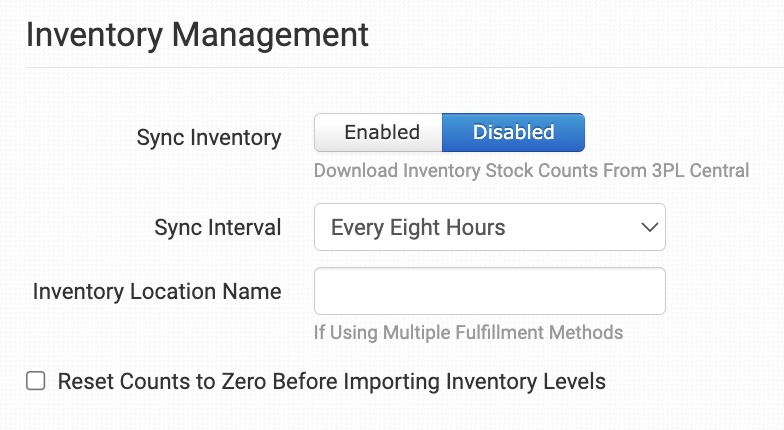Click the Inventory Management heading
Image resolution: width=784 pixels, height=430 pixels.
197,35
